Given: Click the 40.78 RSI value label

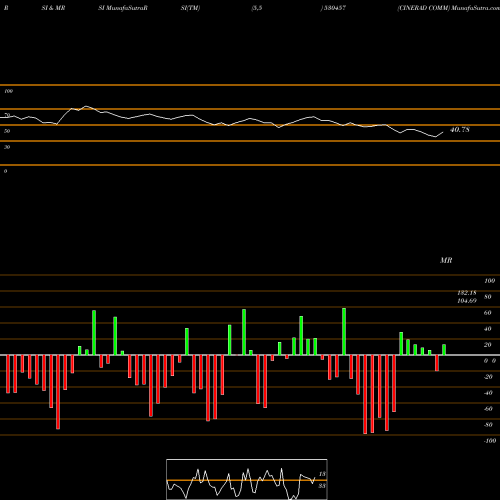Looking at the screenshot, I should (460, 130).
